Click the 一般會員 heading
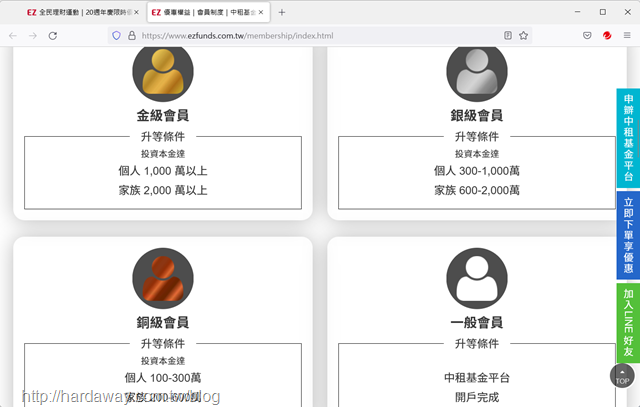 coord(477,322)
